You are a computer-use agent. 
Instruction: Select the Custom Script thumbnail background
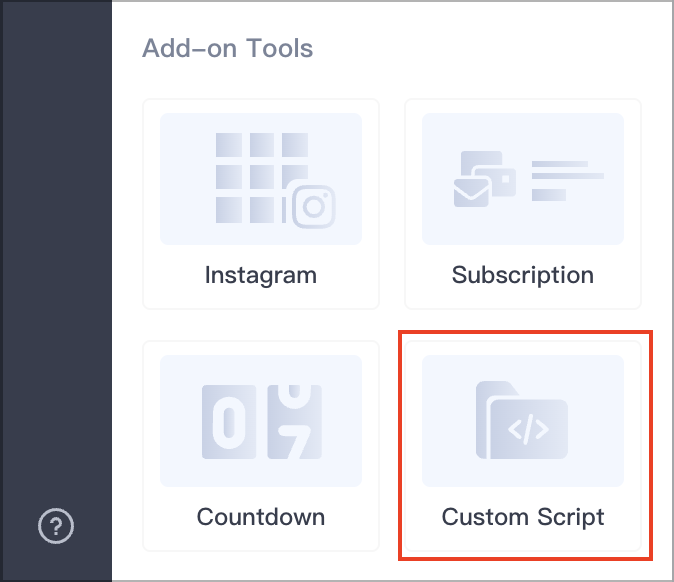click(523, 421)
